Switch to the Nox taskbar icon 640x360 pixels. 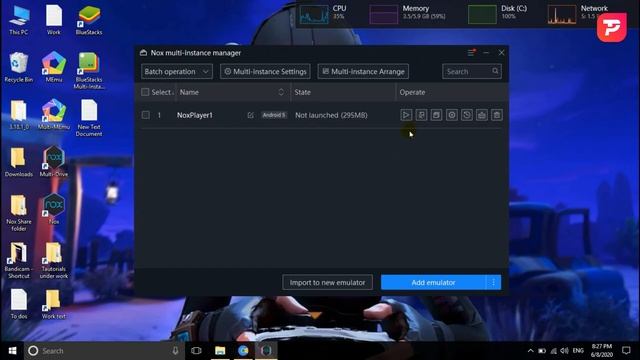pyautogui.click(x=266, y=351)
